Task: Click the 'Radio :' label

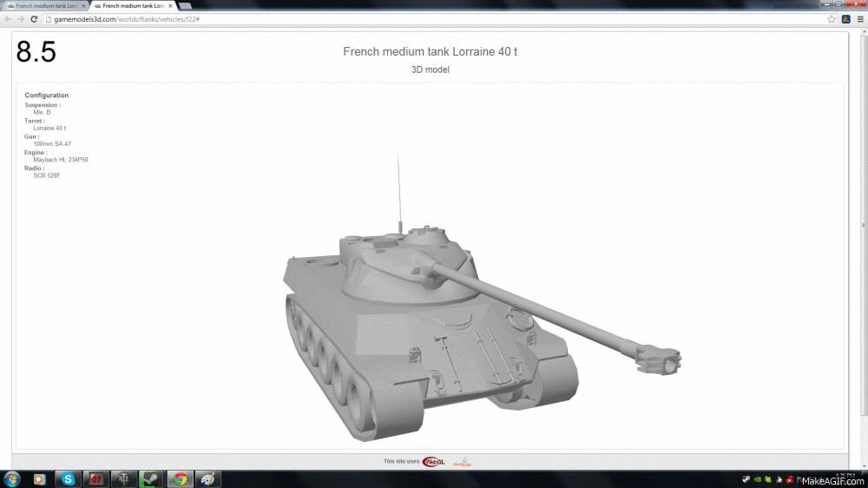Action: point(35,168)
